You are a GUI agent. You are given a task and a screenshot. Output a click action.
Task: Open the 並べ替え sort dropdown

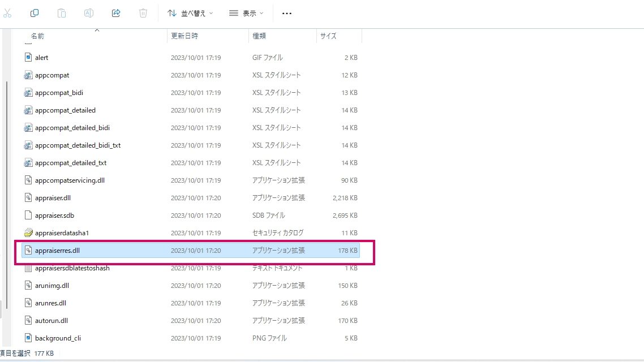click(x=190, y=13)
